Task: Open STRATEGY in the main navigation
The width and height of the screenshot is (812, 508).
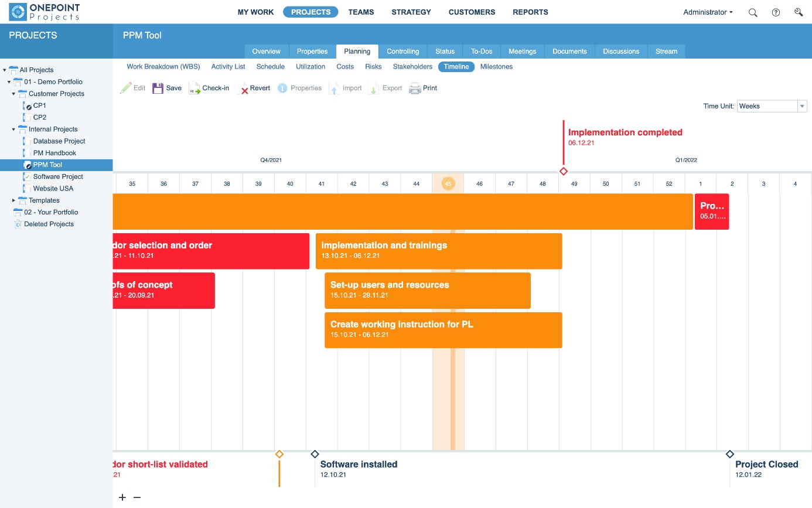Action: tap(411, 12)
